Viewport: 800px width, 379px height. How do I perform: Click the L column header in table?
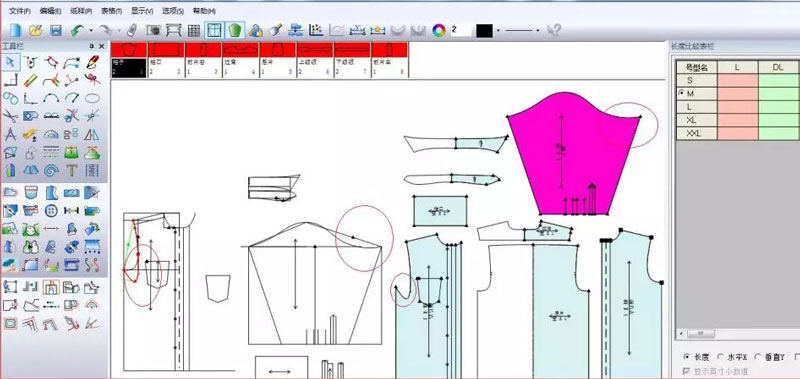[x=738, y=67]
